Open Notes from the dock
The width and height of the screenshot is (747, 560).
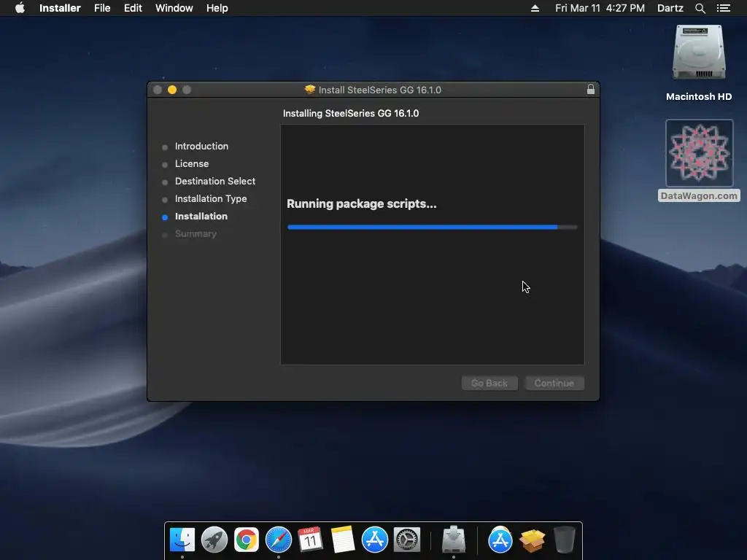[x=343, y=540]
